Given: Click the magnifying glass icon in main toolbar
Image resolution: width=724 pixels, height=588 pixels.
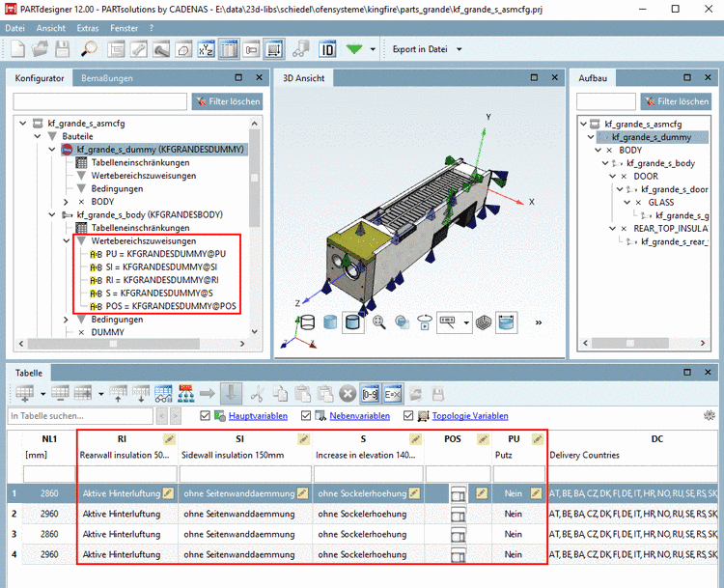Looking at the screenshot, I should coord(89,49).
